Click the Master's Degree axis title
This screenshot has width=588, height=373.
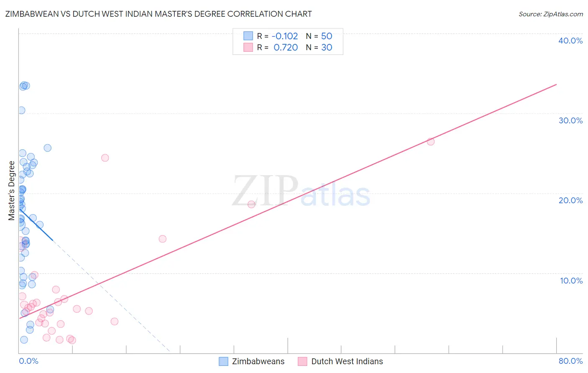coord(12,191)
